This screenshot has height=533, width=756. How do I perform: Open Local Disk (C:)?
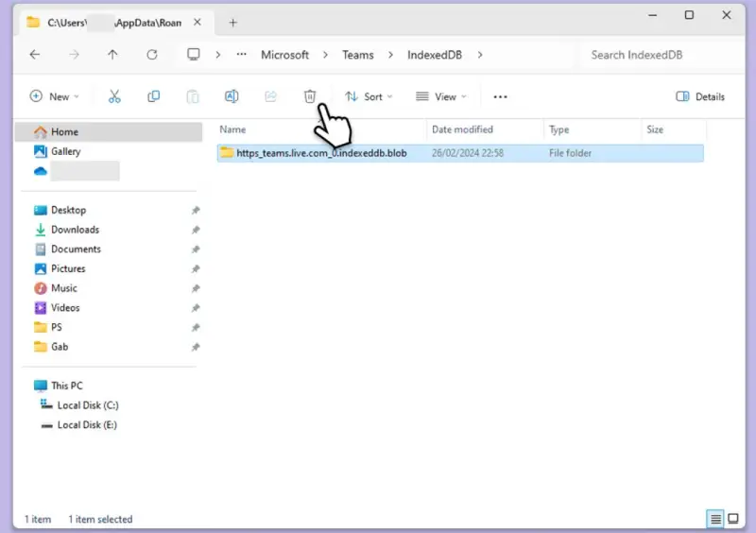(x=87, y=405)
